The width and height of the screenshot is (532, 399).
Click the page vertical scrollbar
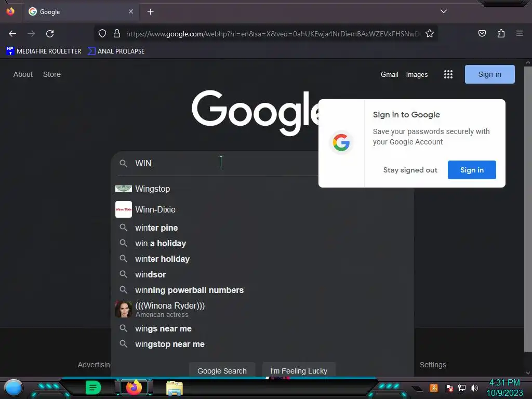click(x=528, y=209)
